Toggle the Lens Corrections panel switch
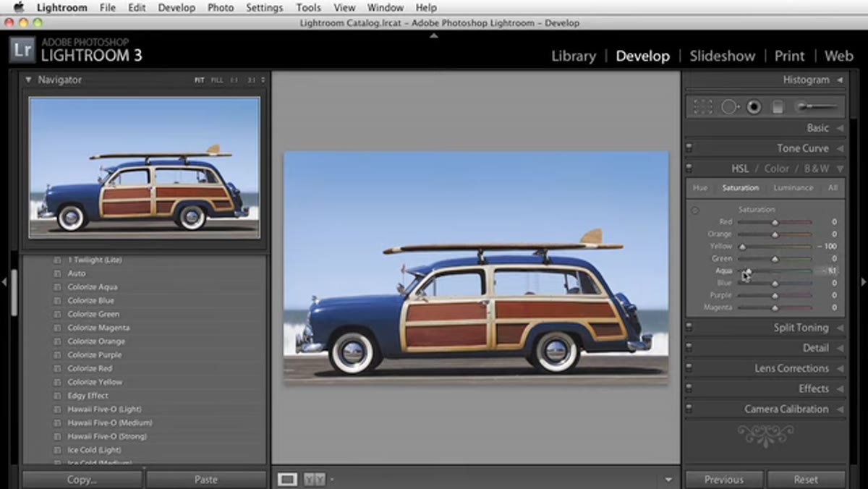This screenshot has width=868, height=489. pos(689,368)
